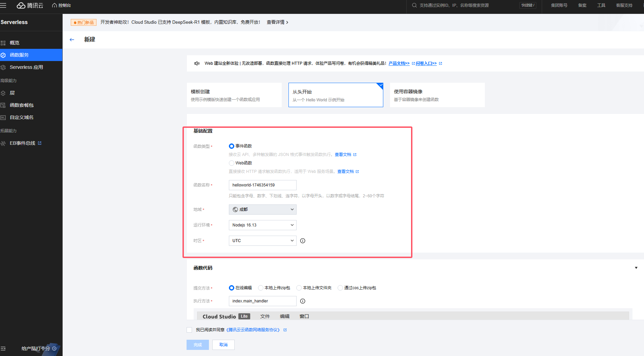This screenshot has height=356, width=644.
Task: Expand the 时区 dropdown showing UTC
Action: (x=262, y=241)
